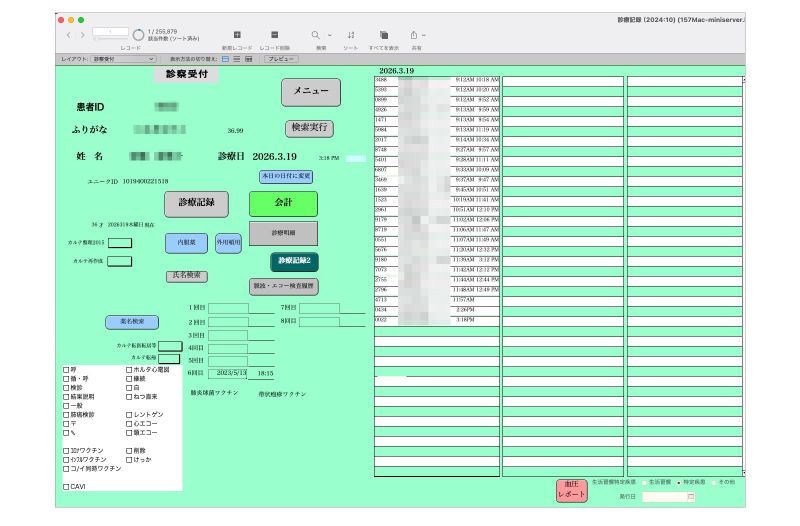Screen dimensions: 800x526
Task: Click the 検索 magnifier icon in toolbar
Action: point(316,34)
